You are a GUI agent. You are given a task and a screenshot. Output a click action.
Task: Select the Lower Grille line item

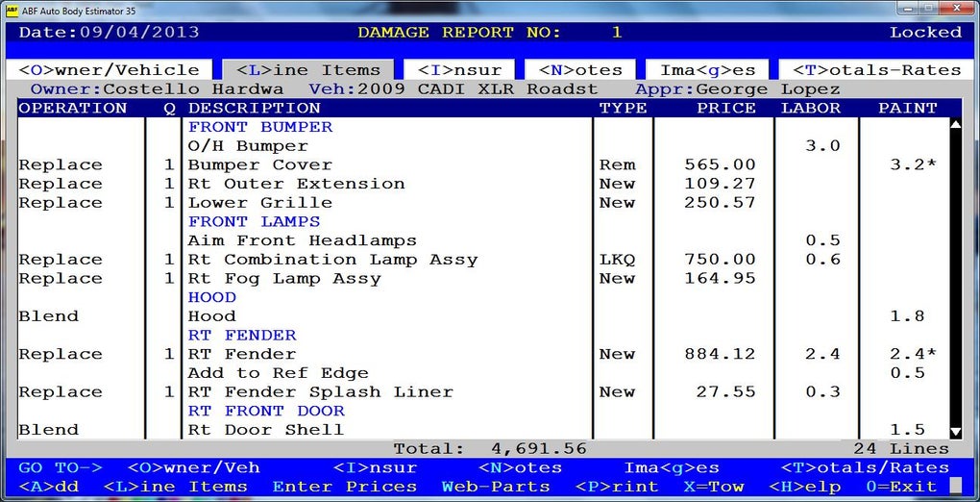click(x=260, y=203)
